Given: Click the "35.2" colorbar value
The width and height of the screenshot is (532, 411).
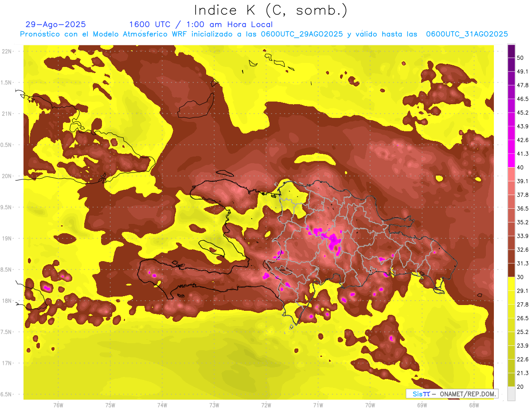Looking at the screenshot, I should [523, 222].
